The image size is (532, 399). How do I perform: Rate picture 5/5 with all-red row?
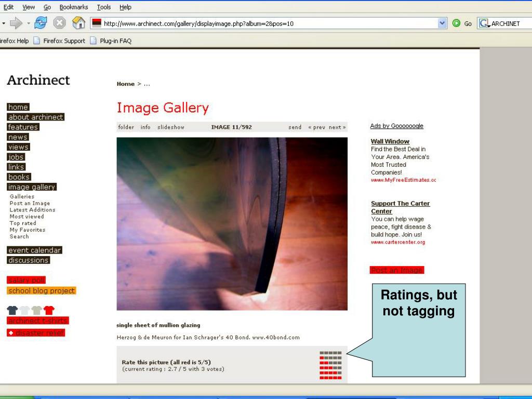330,378
